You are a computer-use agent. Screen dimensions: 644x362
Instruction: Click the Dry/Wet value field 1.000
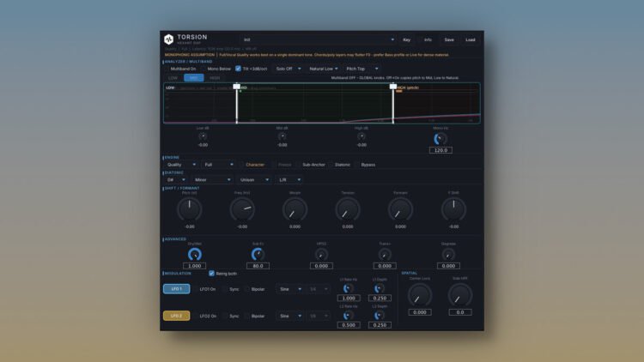click(195, 266)
